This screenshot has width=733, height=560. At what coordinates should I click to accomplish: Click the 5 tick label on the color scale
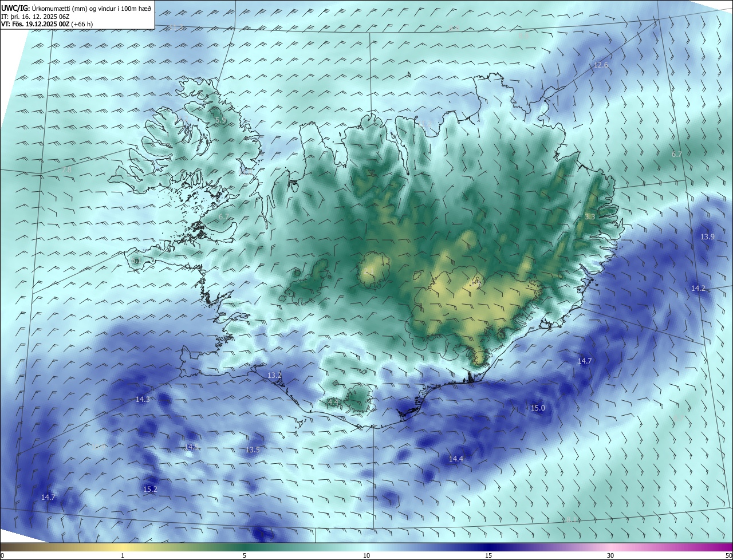click(245, 555)
